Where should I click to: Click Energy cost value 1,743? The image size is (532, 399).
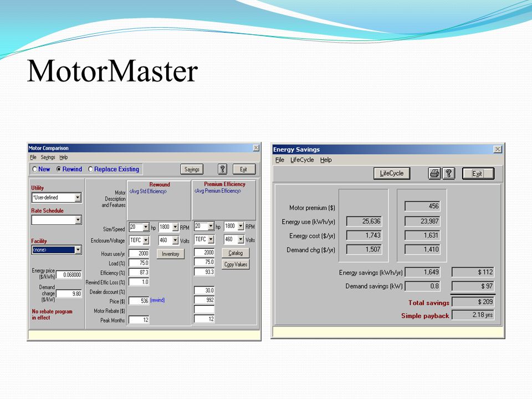(364, 235)
